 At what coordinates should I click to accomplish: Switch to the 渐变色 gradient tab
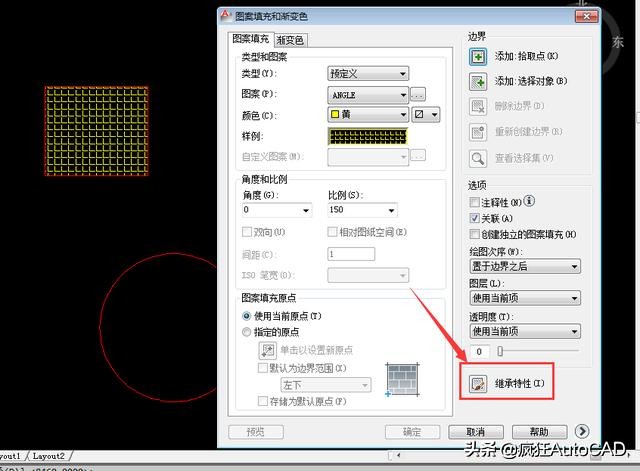[x=290, y=40]
